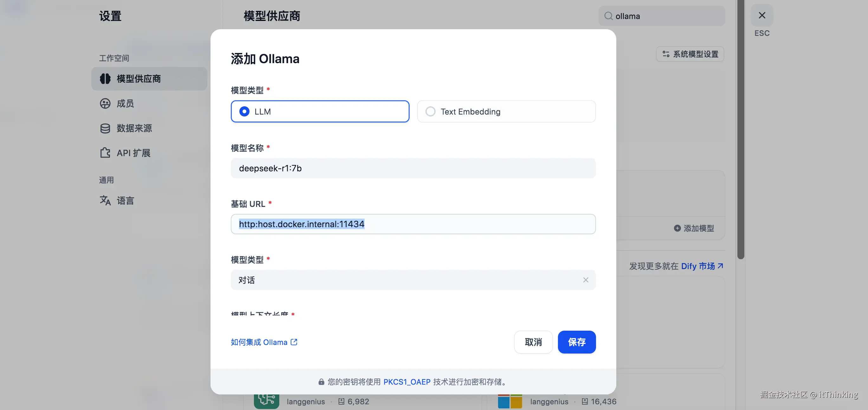Open the PKCS1_OAEP link

407,382
